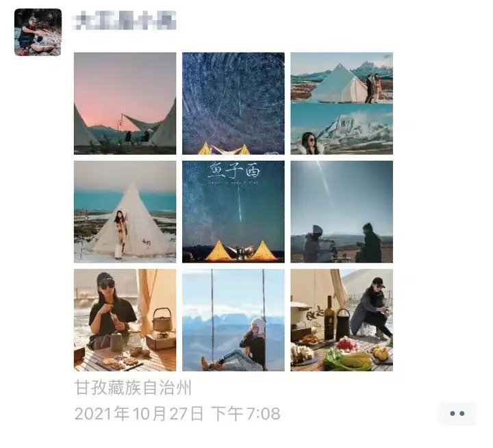Tap the 甘孜藏族自治州 location tag
493x448 pixels.
(133, 388)
